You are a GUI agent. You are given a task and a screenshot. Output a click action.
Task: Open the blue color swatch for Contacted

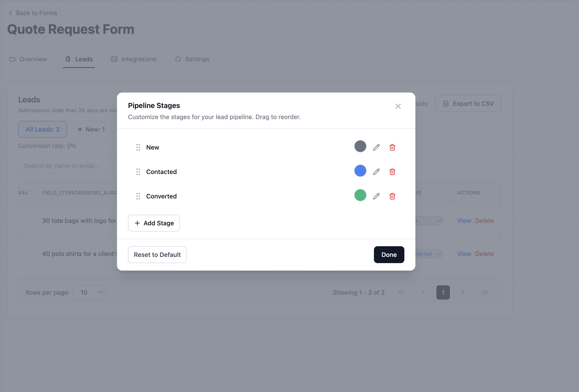click(x=360, y=171)
